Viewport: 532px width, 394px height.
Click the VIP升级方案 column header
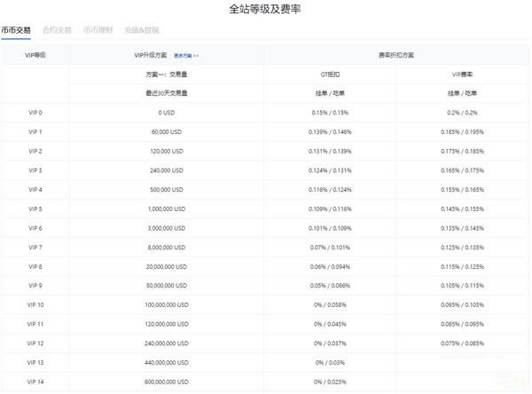coord(150,55)
